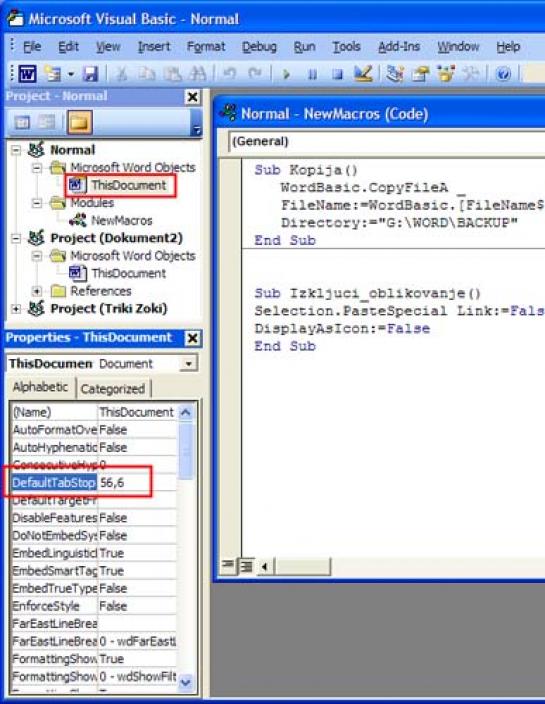Select ThisDocument under Project (Dokument2)
The width and height of the screenshot is (545, 704).
(x=128, y=273)
